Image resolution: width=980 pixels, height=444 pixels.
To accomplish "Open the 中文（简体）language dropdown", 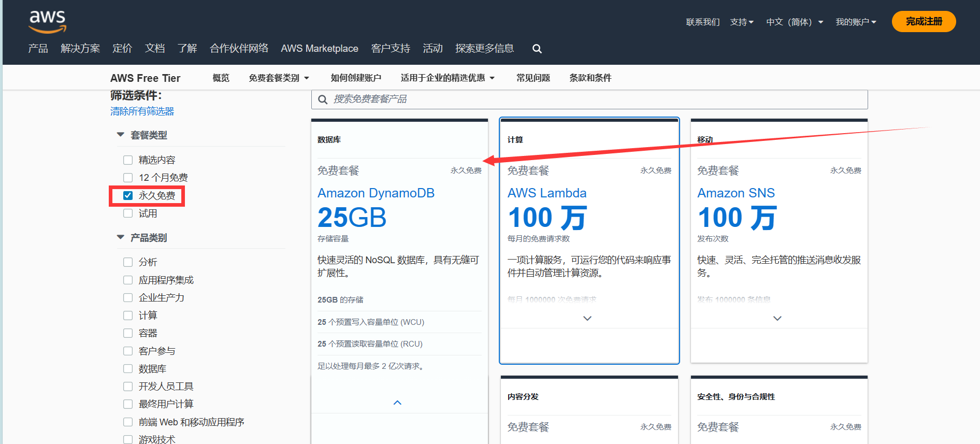I will (x=795, y=22).
